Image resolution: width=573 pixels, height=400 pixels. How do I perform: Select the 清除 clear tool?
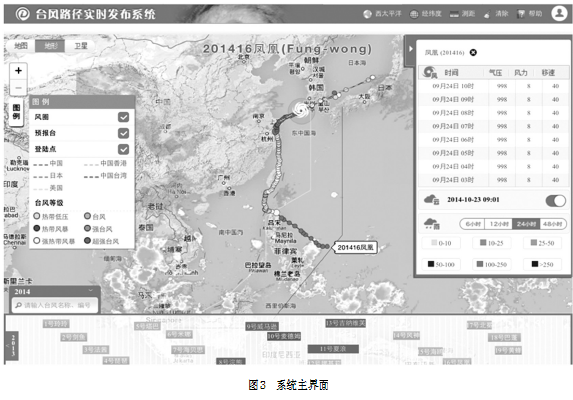pyautogui.click(x=487, y=14)
